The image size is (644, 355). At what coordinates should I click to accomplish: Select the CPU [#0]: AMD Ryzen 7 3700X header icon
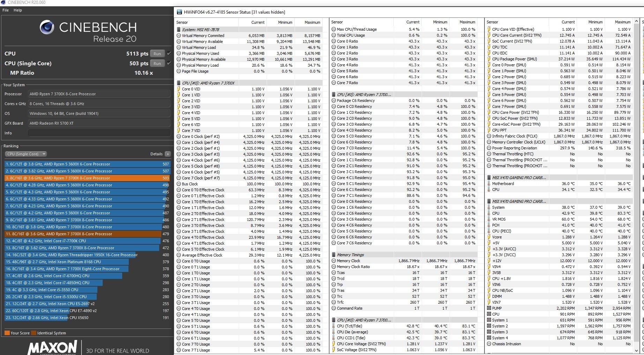[x=179, y=83]
